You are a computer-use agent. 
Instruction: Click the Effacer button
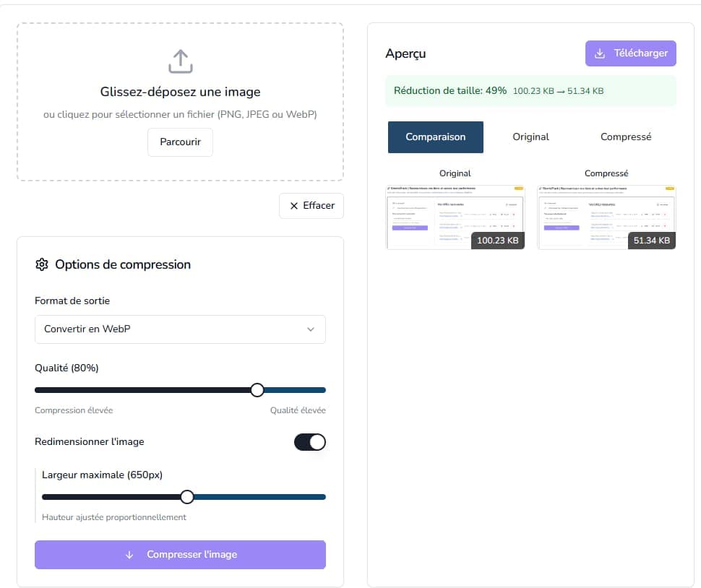(x=311, y=206)
